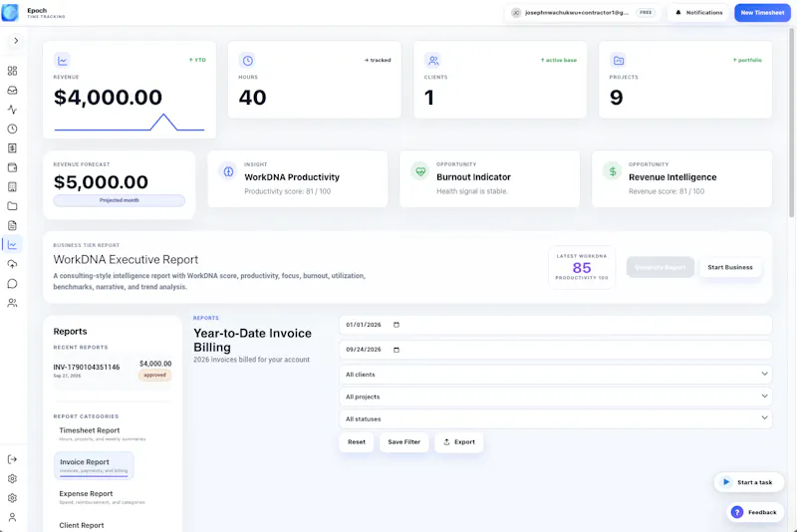797x532 pixels.
Task: Click the Epoch logo in the header
Action: [10, 12]
